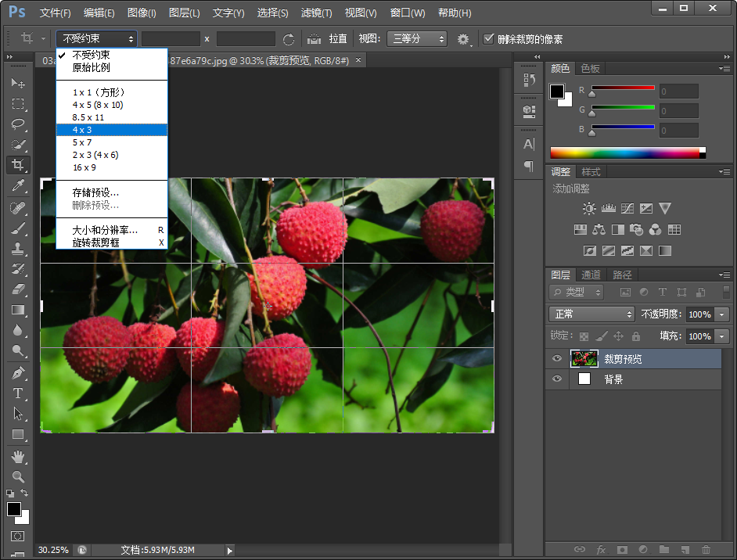Select the Crop tool in toolbar
The height and width of the screenshot is (560, 737).
(x=17, y=165)
